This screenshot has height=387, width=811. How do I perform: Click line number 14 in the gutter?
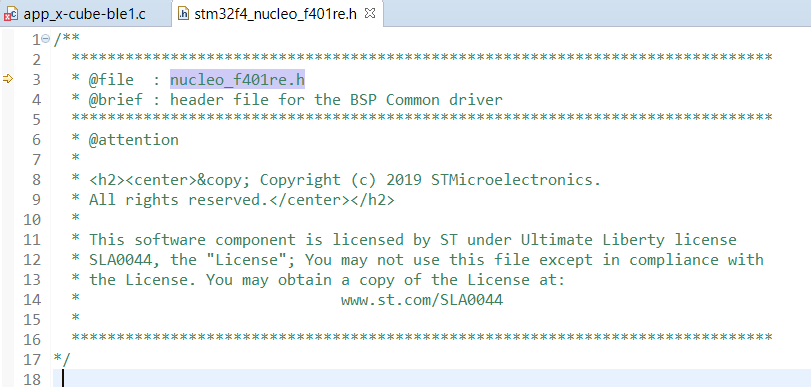click(32, 300)
